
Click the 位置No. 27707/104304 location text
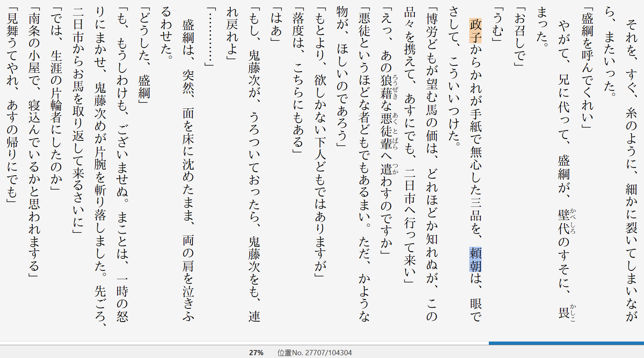click(315, 353)
